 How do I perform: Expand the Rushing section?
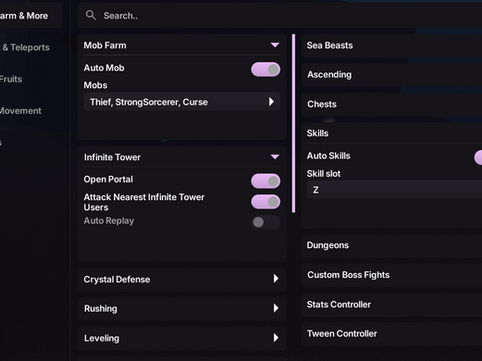coord(182,308)
